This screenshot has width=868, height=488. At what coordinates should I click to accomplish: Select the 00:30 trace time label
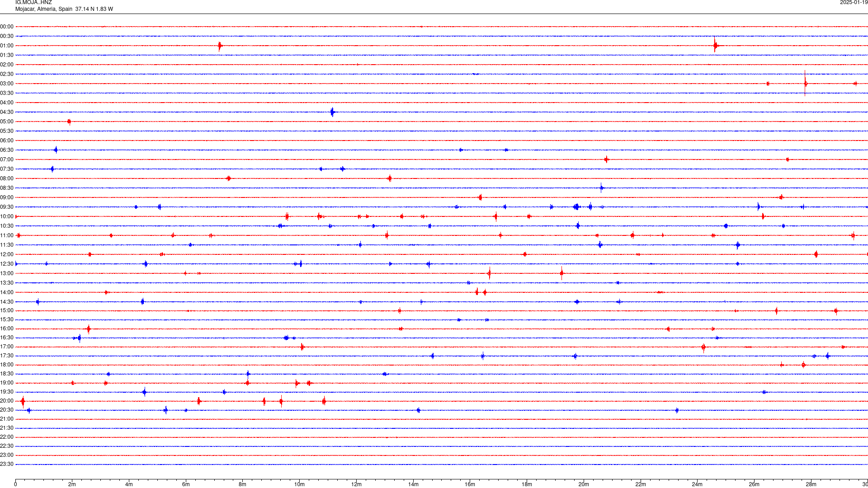click(x=7, y=36)
